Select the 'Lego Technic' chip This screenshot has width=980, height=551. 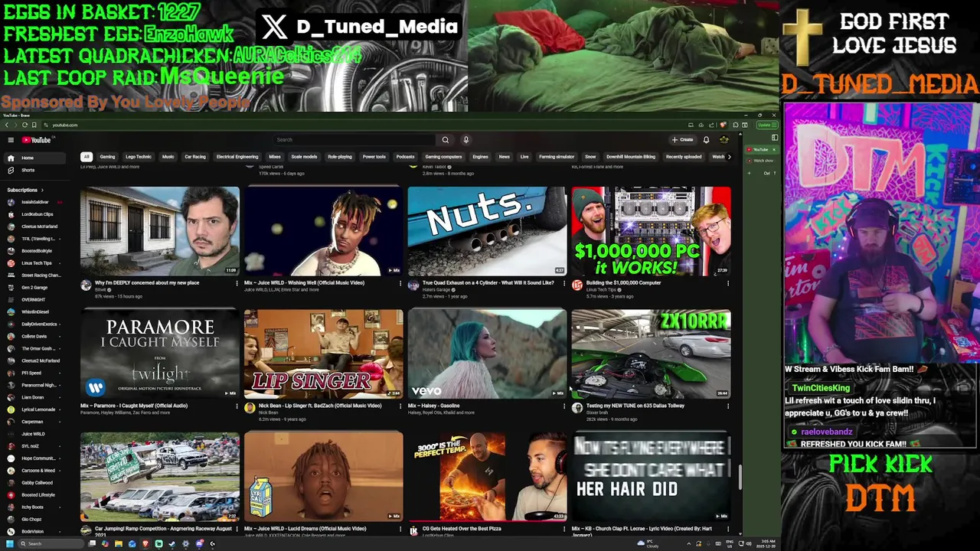coord(139,157)
